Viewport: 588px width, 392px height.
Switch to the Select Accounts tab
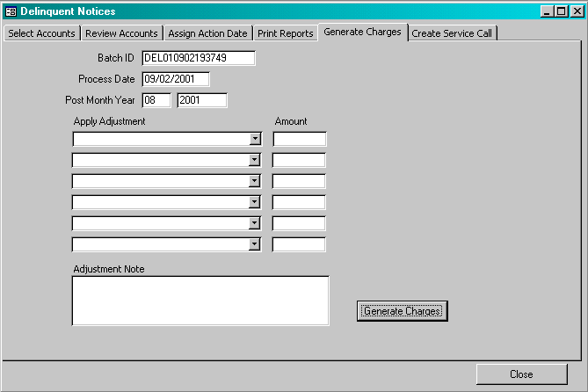point(41,33)
